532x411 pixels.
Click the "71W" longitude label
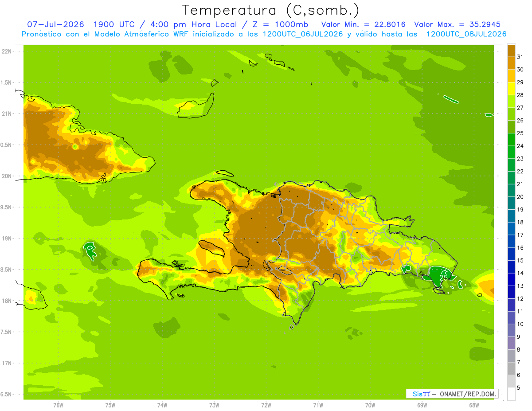[x=318, y=405]
